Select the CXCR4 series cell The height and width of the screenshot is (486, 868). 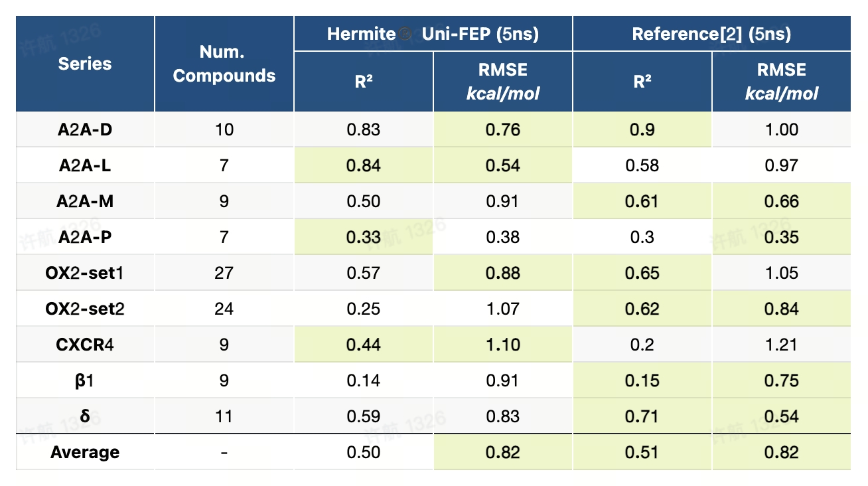click(85, 345)
